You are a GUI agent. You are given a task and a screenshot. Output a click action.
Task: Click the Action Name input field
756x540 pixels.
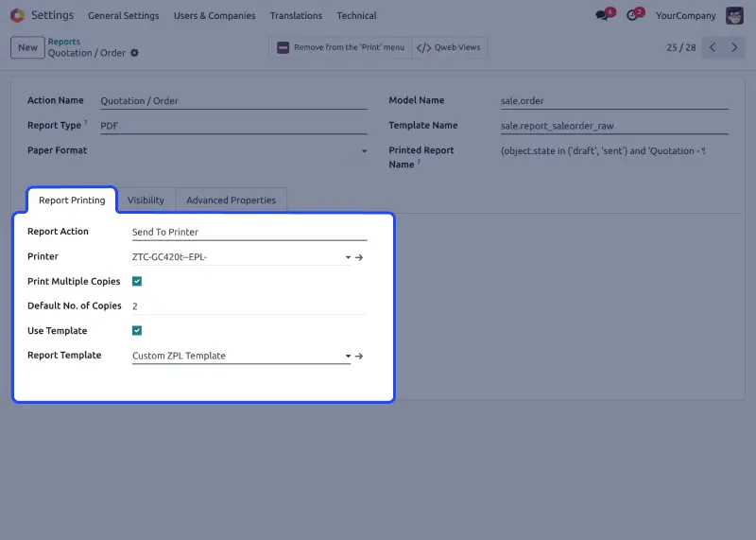coord(233,101)
